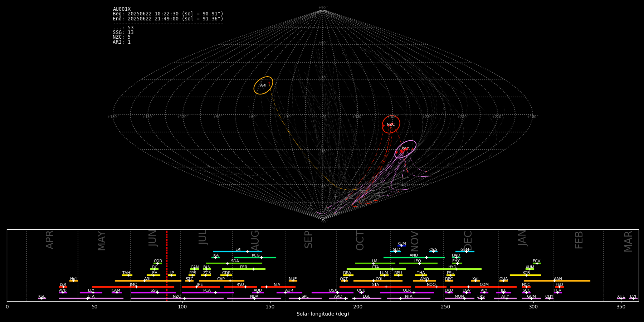Screen dimensions: 644x322
Task: Click the pink NTA shower bar
Action: (x=409, y=298)
